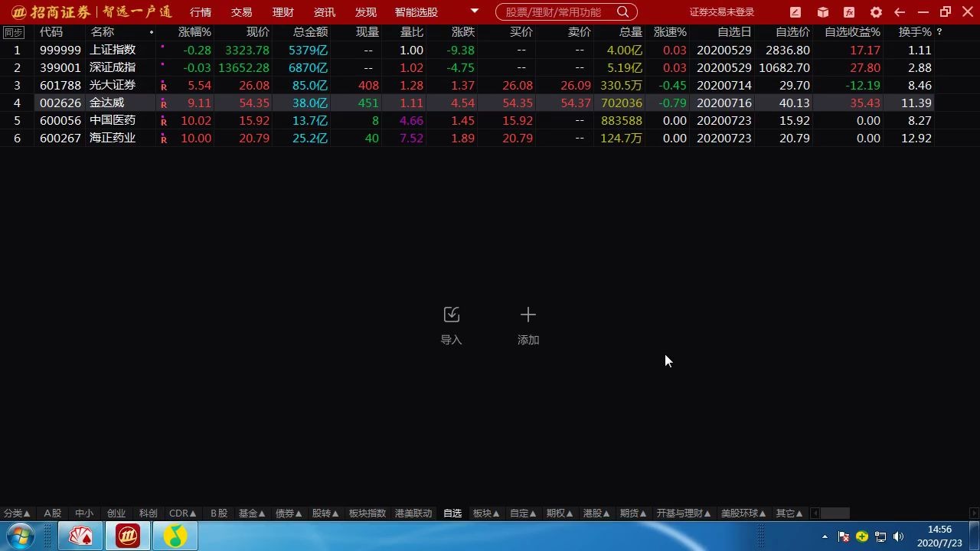The width and height of the screenshot is (980, 551).
Task: Sort by the 涨幅% column header
Action: pyautogui.click(x=194, y=32)
